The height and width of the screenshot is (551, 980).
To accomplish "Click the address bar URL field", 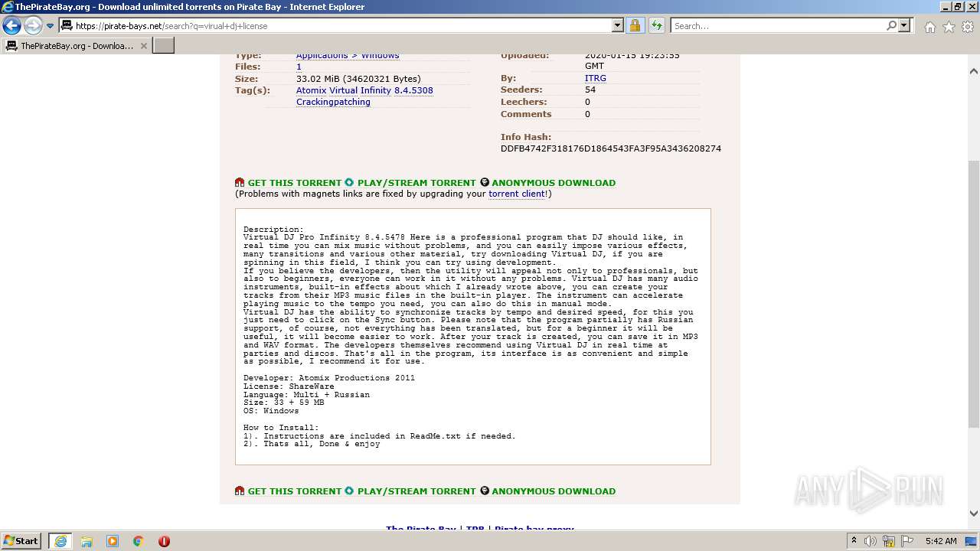I will tap(336, 26).
